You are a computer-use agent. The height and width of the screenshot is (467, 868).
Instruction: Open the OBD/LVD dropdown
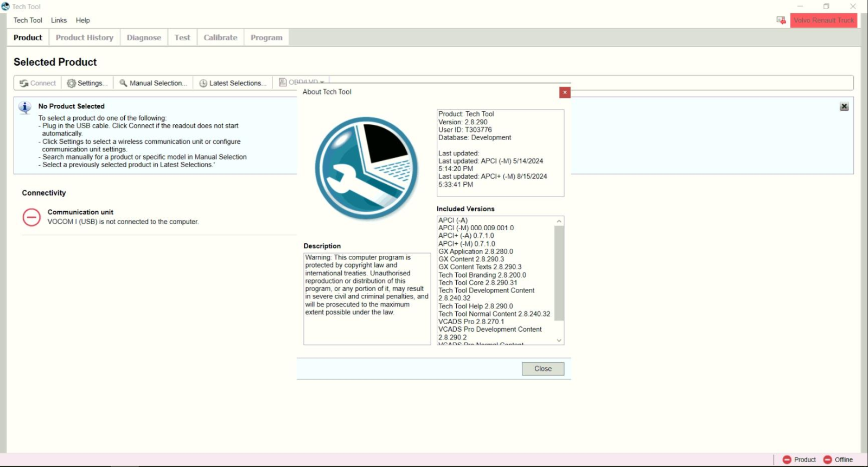(302, 82)
